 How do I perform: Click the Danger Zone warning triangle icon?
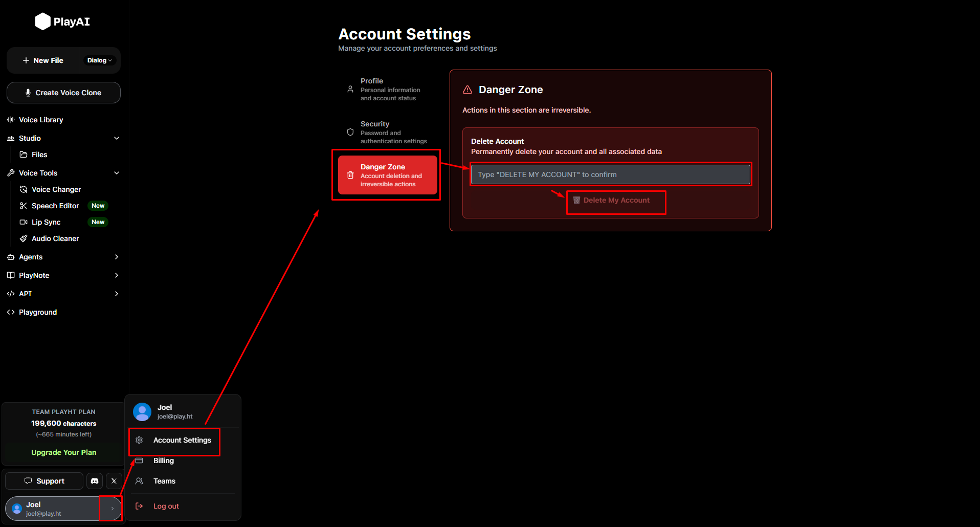coord(467,90)
